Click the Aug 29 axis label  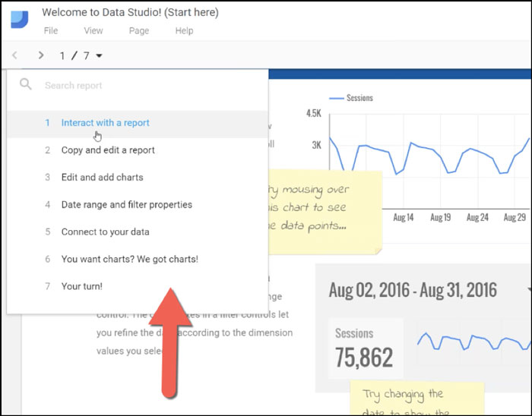coord(515,217)
